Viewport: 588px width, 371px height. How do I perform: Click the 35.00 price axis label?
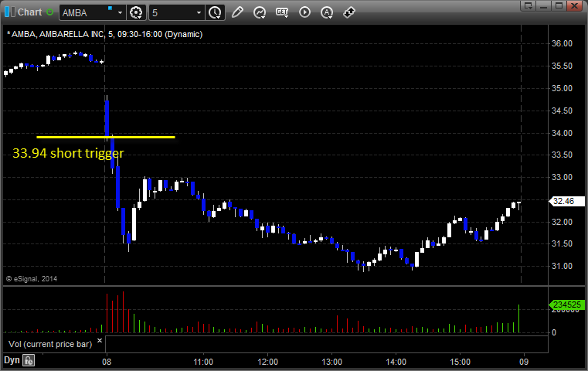point(562,89)
